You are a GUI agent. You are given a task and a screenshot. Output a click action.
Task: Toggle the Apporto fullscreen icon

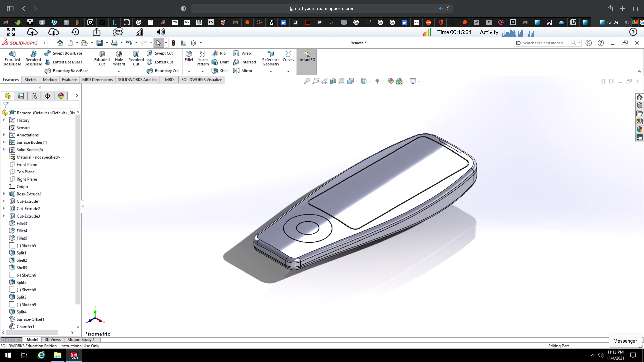[x=11, y=32]
